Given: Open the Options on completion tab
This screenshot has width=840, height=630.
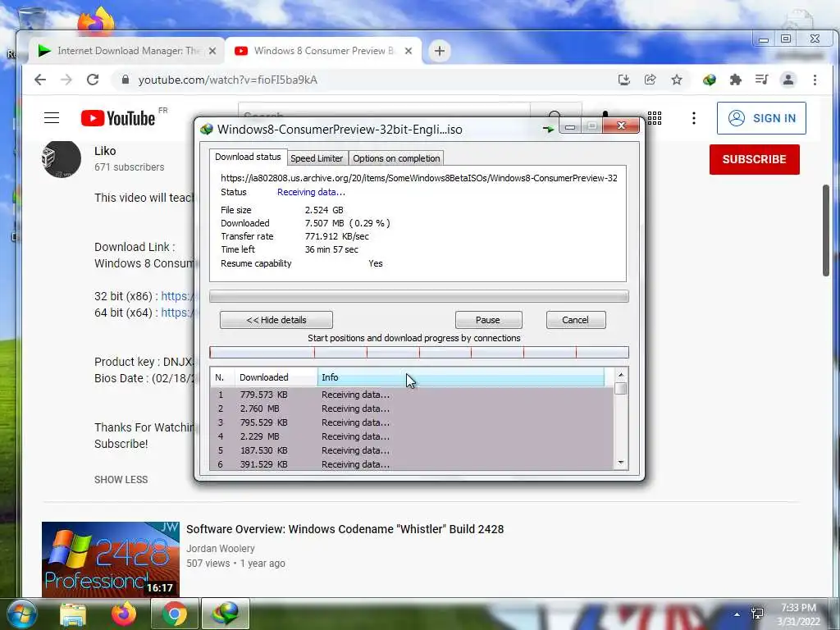Looking at the screenshot, I should coord(396,158).
